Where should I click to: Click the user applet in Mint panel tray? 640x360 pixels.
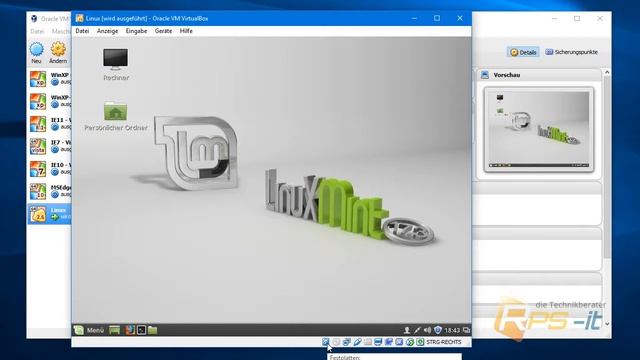pyautogui.click(x=407, y=330)
